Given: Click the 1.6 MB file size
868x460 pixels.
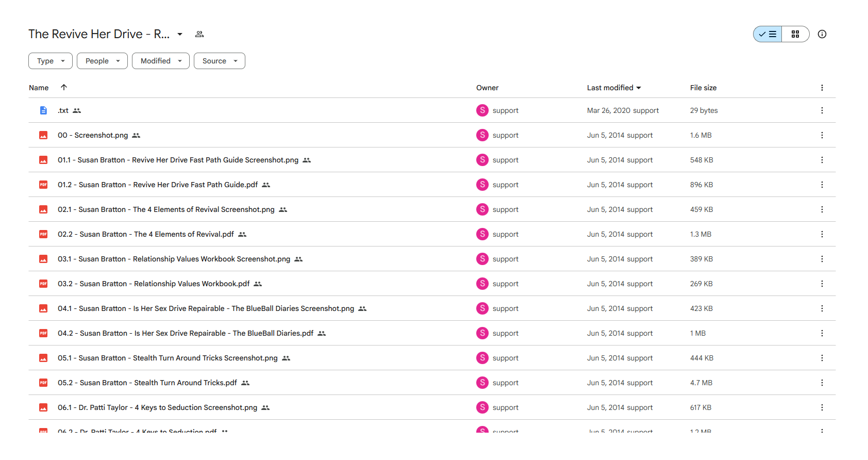Looking at the screenshot, I should tap(700, 135).
